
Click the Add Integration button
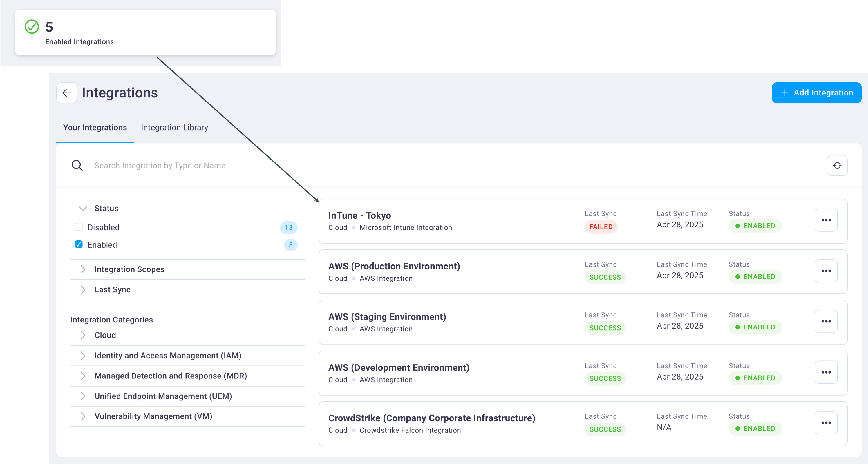pos(816,93)
